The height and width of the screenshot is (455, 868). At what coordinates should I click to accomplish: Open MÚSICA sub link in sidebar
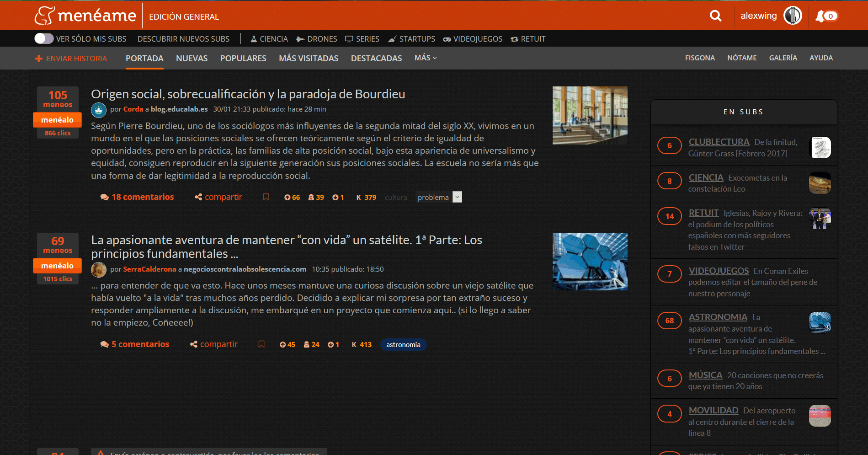(x=705, y=375)
